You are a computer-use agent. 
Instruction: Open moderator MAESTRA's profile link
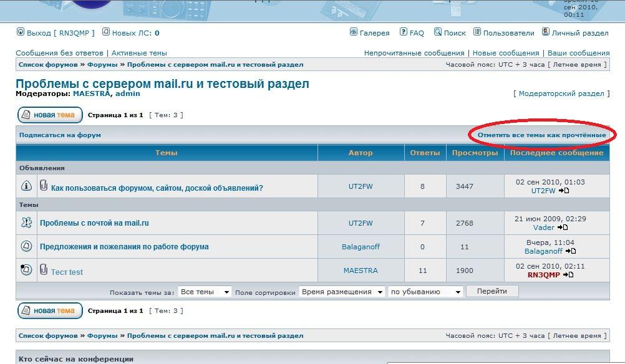pyautogui.click(x=92, y=93)
